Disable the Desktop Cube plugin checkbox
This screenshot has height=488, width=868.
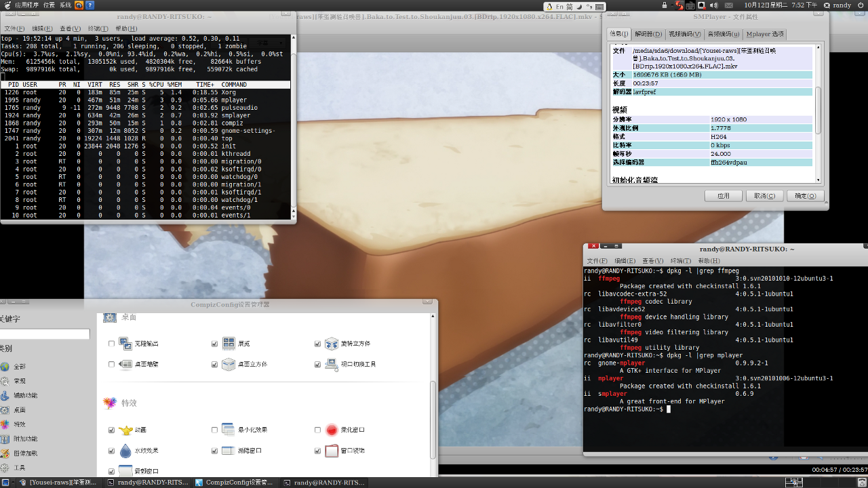pos(215,364)
